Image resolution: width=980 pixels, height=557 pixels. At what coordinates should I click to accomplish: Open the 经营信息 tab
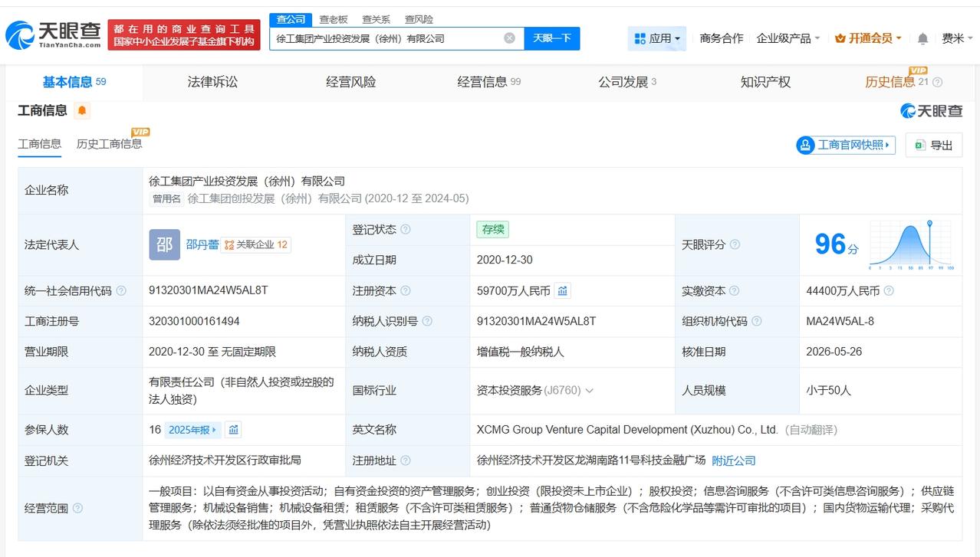pos(488,82)
